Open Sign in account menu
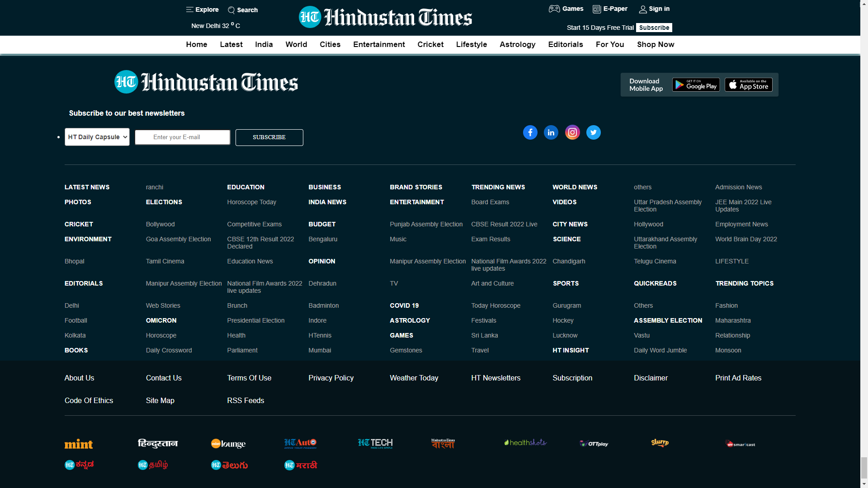 [654, 9]
